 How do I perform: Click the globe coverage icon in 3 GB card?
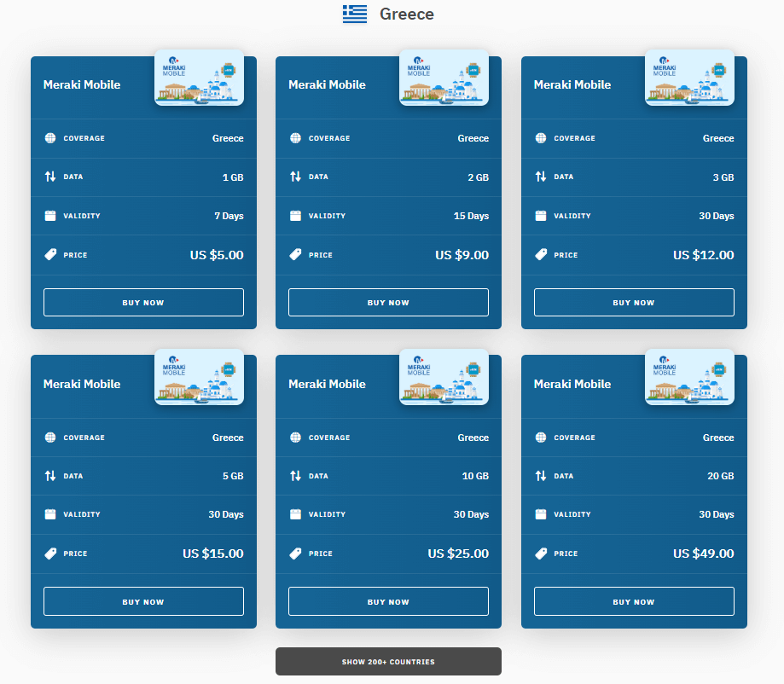pos(541,138)
